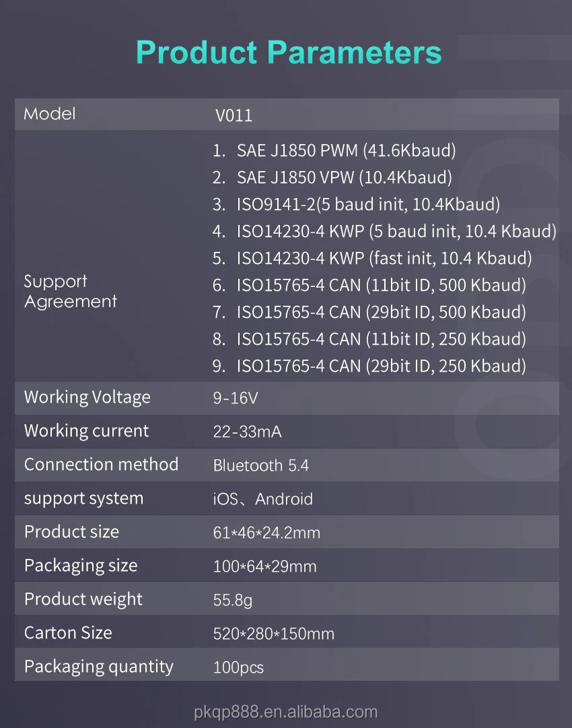Select the 100*64*29mm packaging size value

pyautogui.click(x=264, y=566)
